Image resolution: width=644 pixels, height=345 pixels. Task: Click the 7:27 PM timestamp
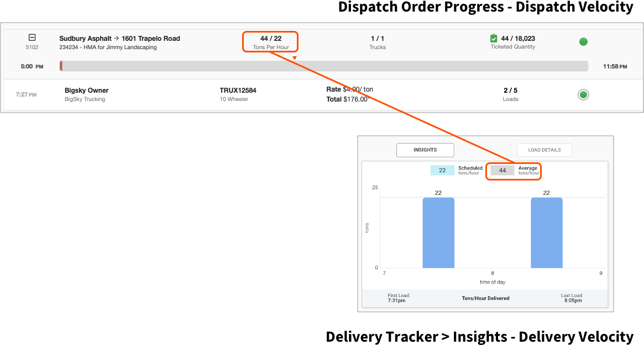tap(27, 95)
